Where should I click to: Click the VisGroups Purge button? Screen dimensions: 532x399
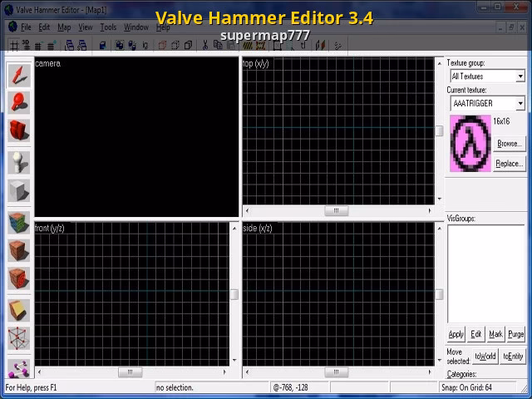click(515, 334)
